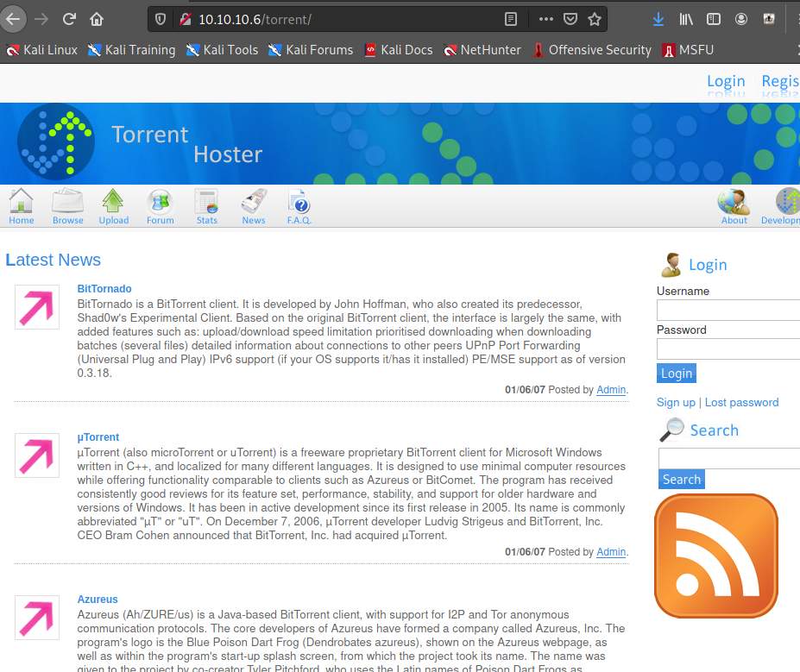800x672 pixels.
Task: Open the Kali Docs bookmark
Action: [399, 50]
